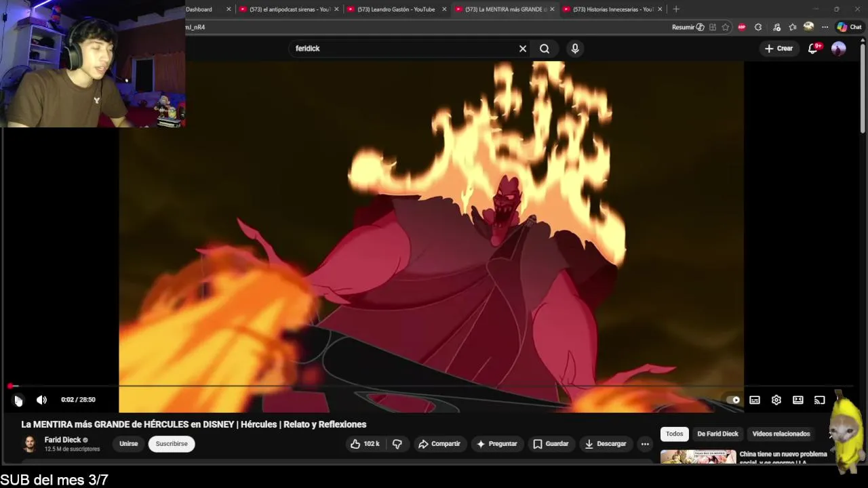Image resolution: width=868 pixels, height=488 pixels.
Task: Switch to el antipodcast sirenas tab
Action: 290,9
